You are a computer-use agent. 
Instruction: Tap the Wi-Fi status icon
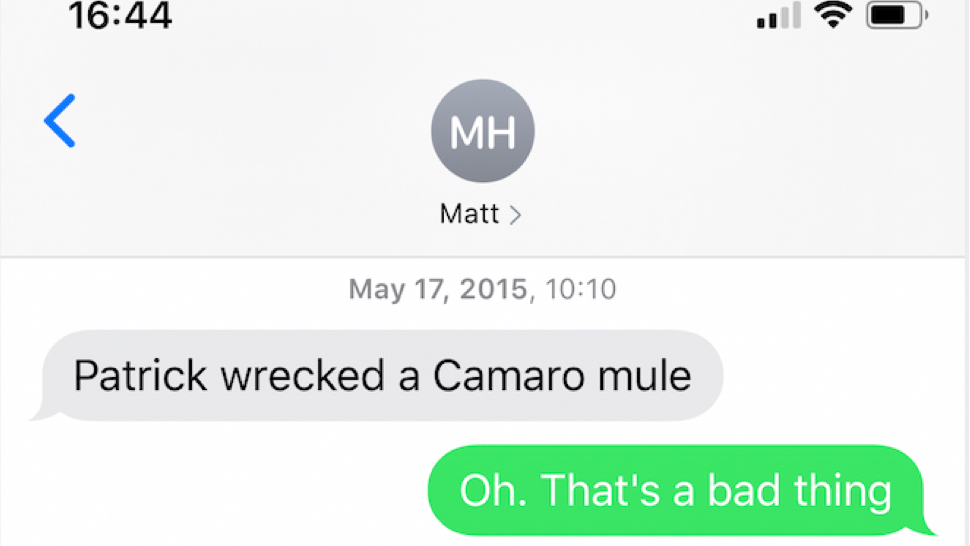[x=833, y=15]
